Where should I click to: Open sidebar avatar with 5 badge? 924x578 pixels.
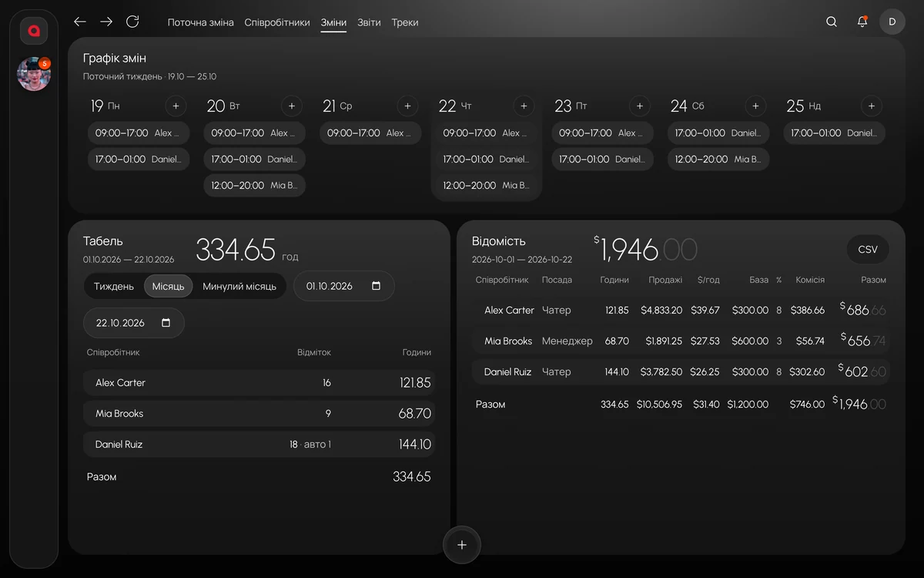pyautogui.click(x=34, y=74)
